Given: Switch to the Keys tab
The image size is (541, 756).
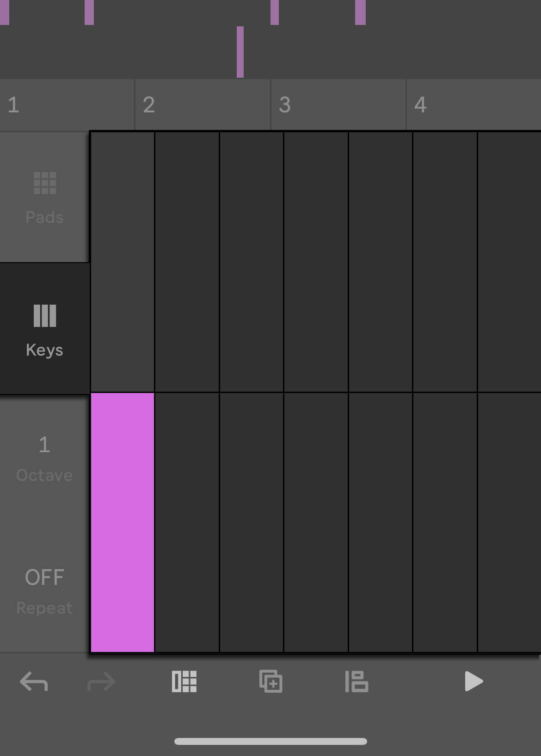Looking at the screenshot, I should (x=44, y=328).
